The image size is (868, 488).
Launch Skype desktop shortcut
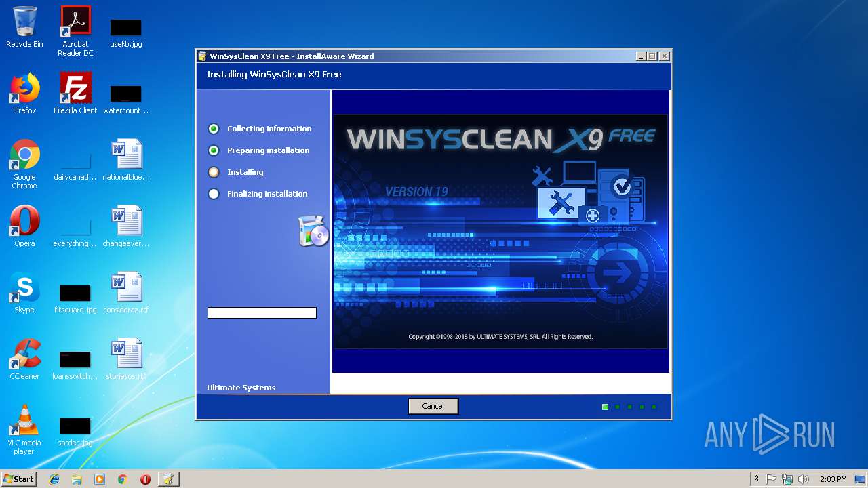[24, 293]
